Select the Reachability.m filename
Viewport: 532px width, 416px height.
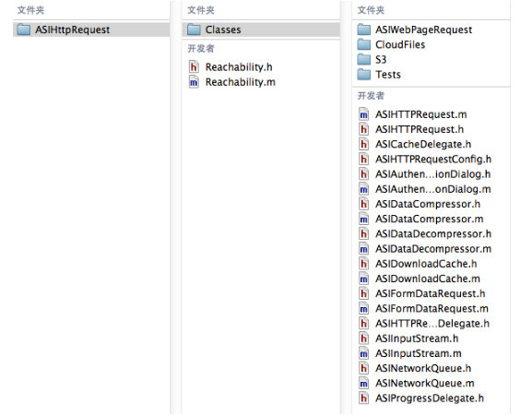click(x=241, y=82)
